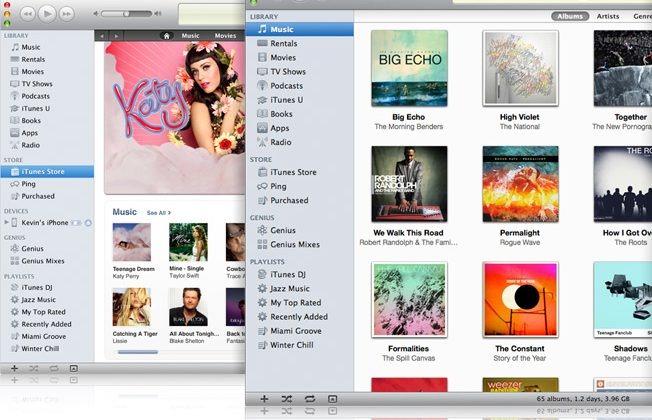The width and height of the screenshot is (652, 420).
Task: Click the plus button in front window bottom bar
Action: [x=264, y=399]
